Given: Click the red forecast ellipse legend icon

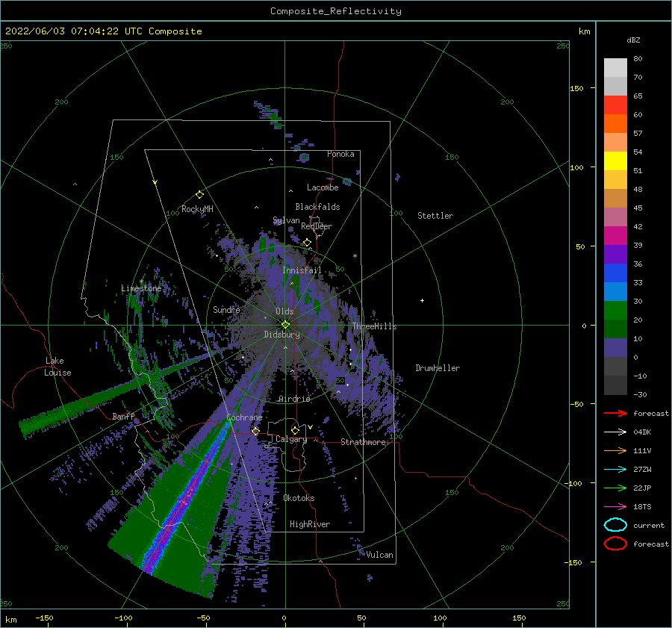Looking at the screenshot, I should click(x=615, y=544).
